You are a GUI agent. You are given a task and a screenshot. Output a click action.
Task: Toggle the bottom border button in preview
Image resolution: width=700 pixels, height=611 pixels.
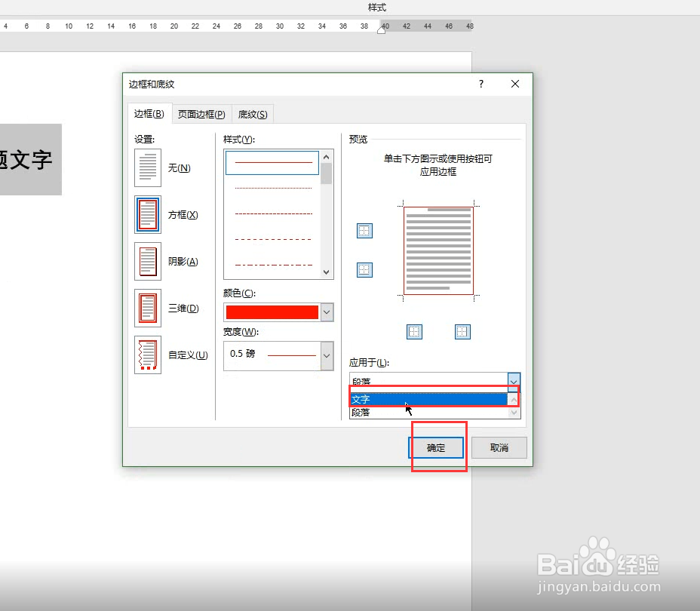click(x=364, y=269)
